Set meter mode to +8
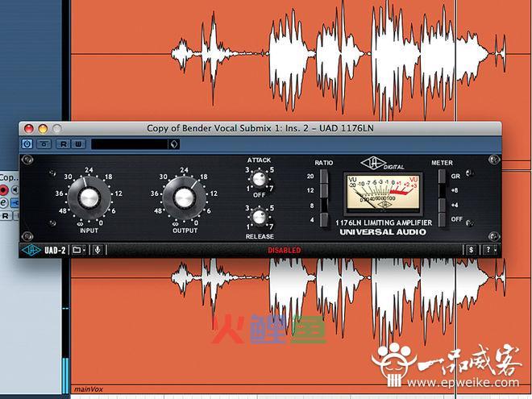Image resolution: width=532 pixels, height=399 pixels. coord(442,191)
